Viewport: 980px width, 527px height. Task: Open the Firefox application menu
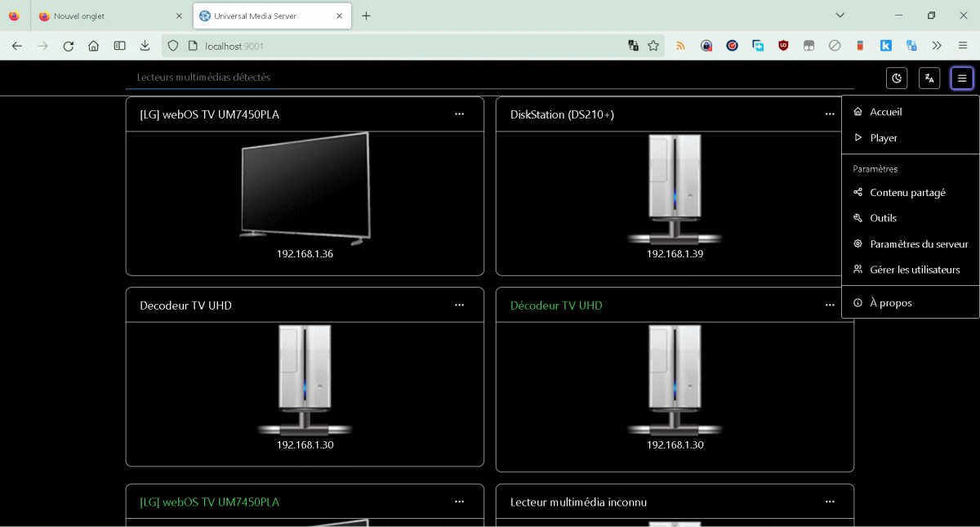coord(963,46)
